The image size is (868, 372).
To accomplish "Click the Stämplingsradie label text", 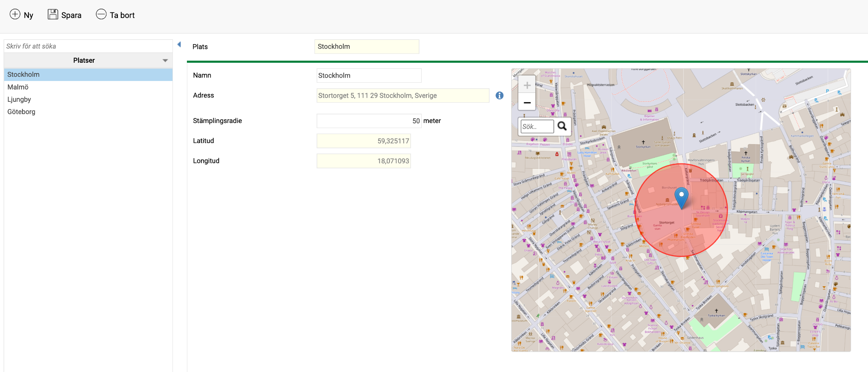I will [x=217, y=121].
